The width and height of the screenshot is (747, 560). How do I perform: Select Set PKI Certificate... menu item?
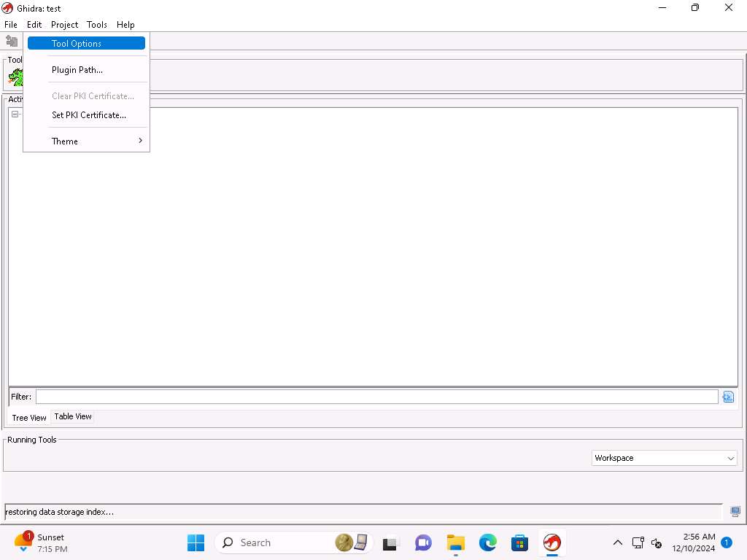(89, 115)
